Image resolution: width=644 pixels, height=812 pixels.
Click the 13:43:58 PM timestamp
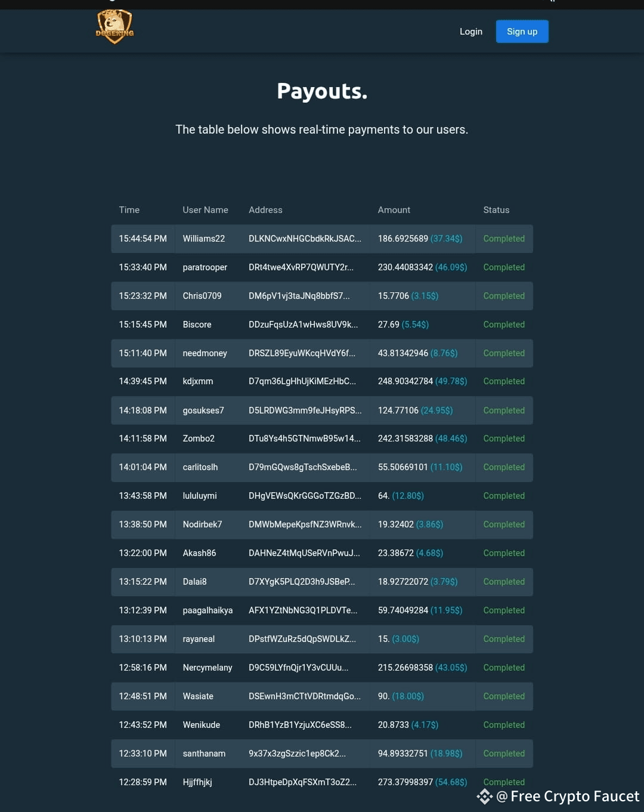143,496
